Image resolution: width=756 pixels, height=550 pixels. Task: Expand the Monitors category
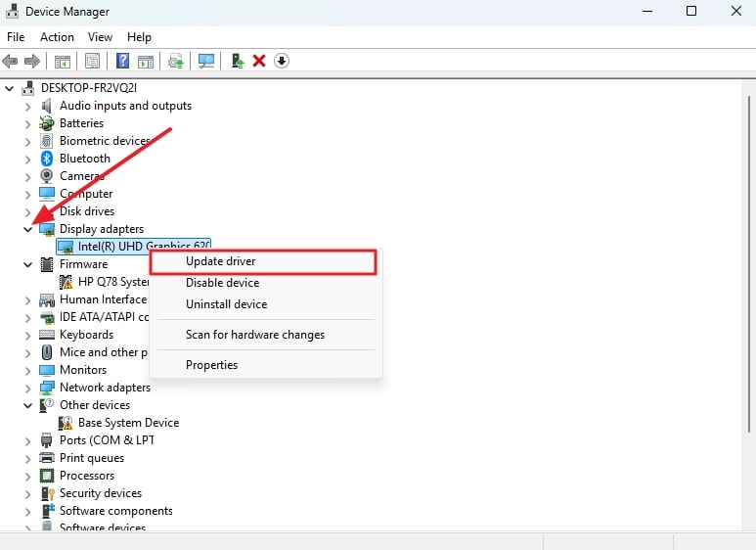28,371
